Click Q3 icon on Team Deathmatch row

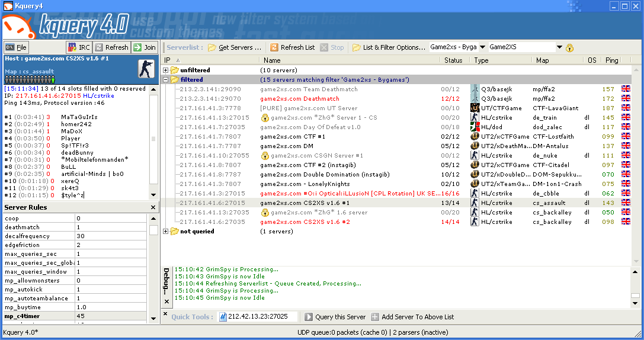pos(475,89)
